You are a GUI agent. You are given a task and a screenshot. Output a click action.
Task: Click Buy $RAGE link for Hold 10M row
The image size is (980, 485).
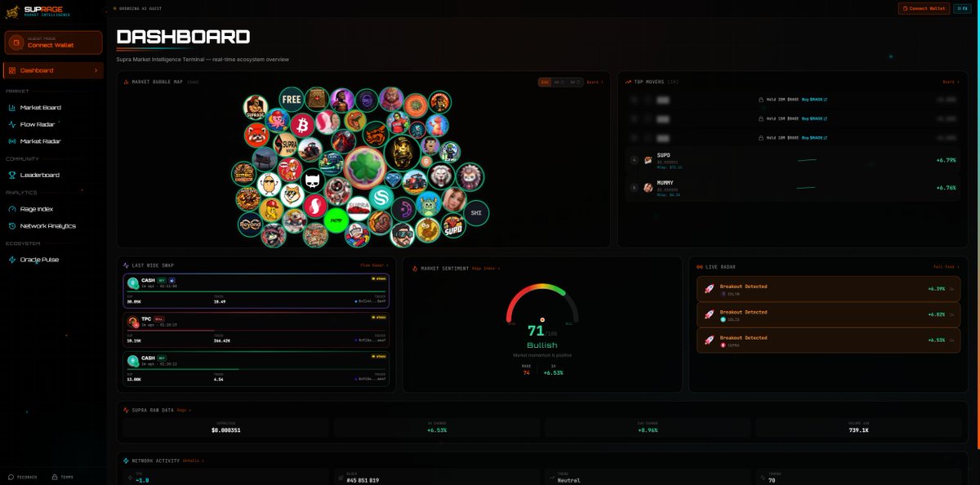(x=814, y=138)
